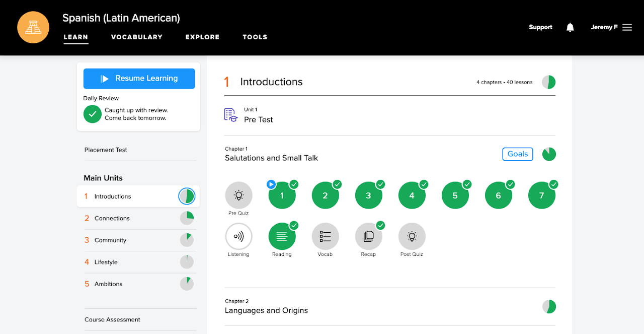Open lesson 6 circle in Chapter 1
644x334 pixels.
(x=498, y=195)
